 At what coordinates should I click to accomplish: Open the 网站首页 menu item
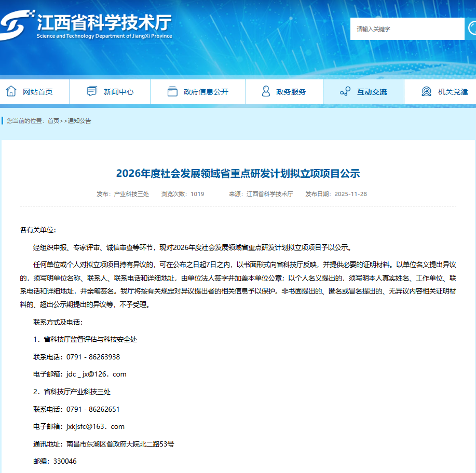(x=37, y=92)
